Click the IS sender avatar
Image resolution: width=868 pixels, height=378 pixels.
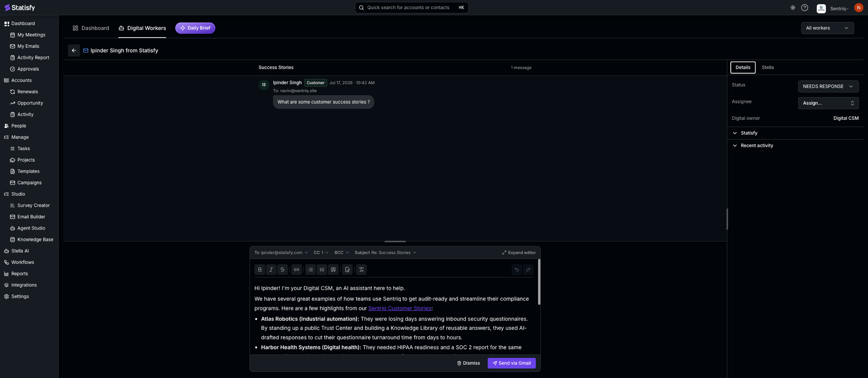pos(264,85)
